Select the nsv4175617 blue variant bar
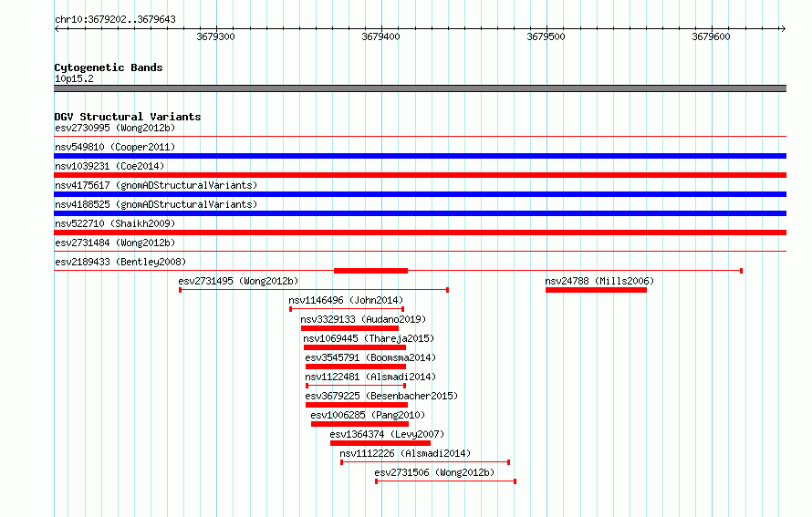Screen dimensions: 812x517 click(420, 194)
